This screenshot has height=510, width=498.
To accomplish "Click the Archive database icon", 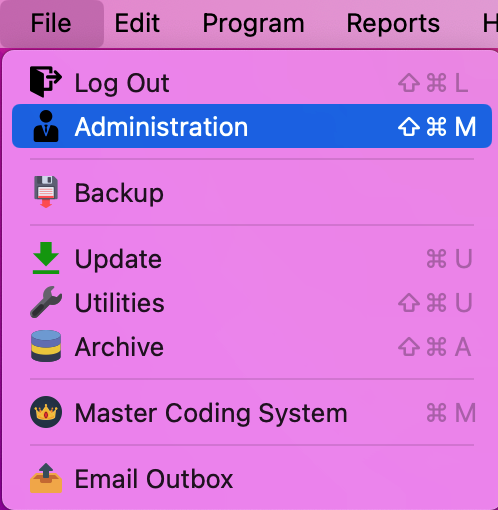I will (x=46, y=346).
